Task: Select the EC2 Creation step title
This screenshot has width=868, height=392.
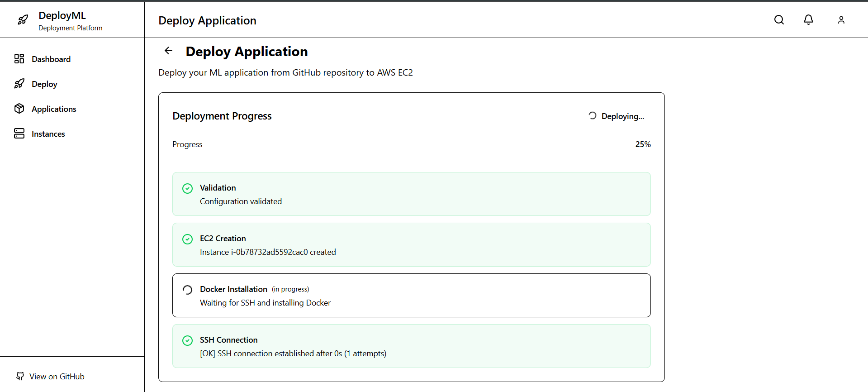Action: click(223, 239)
